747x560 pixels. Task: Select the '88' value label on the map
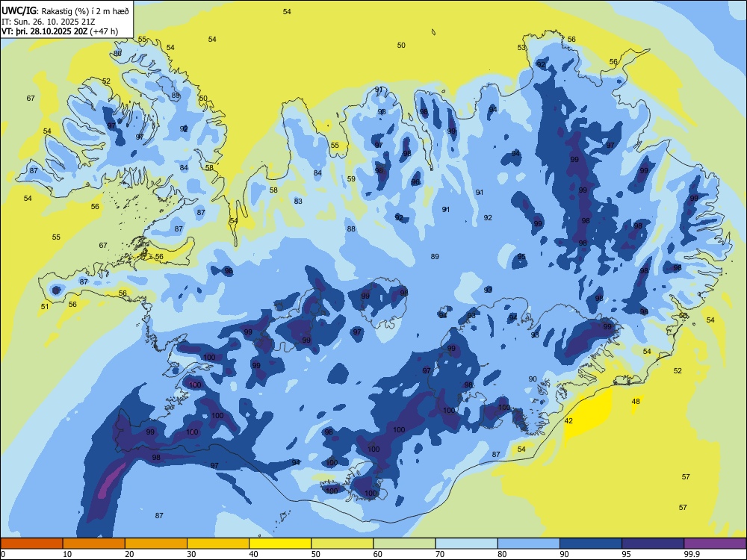tap(351, 229)
